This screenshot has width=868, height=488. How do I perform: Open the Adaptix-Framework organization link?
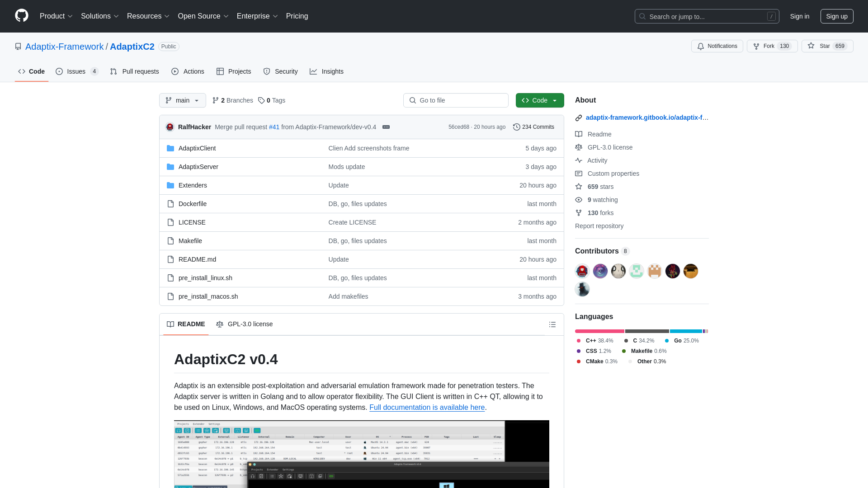click(64, 47)
